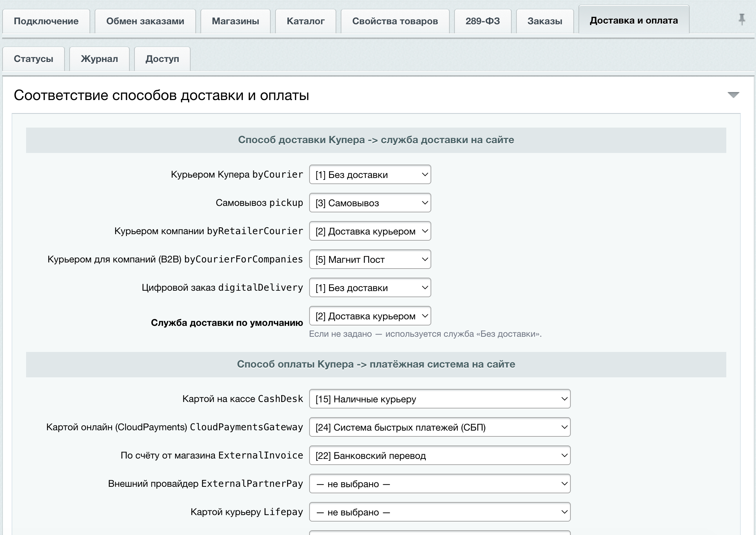Viewport: 756px width, 535px height.
Task: Collapse the delivery and payment mapping section
Action: click(x=733, y=95)
